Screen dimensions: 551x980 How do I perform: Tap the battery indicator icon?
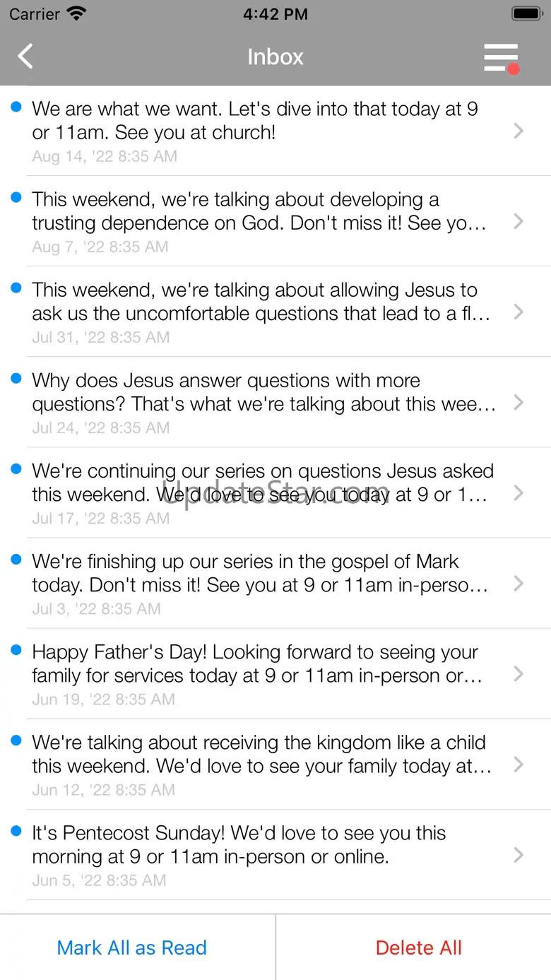pyautogui.click(x=526, y=13)
